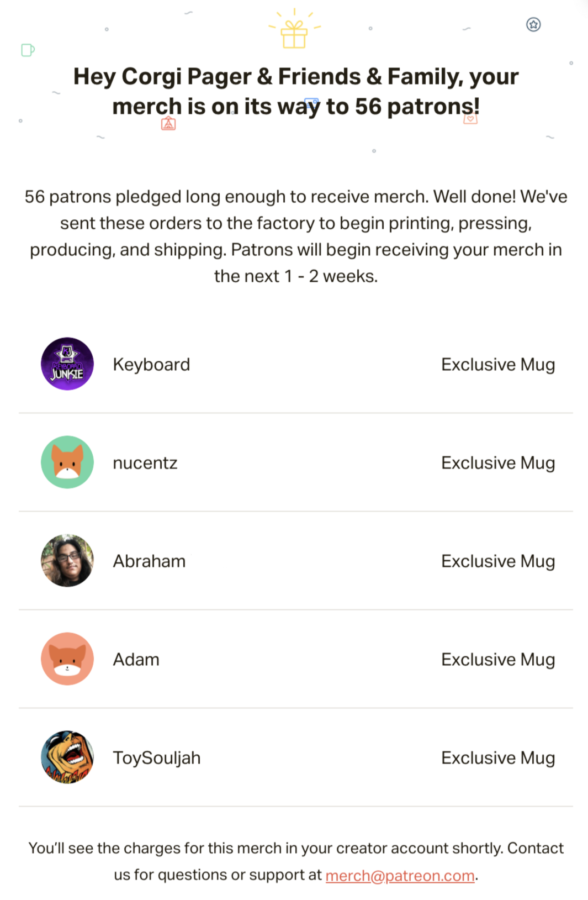
Task: Select patron name Abraham
Action: tap(149, 561)
